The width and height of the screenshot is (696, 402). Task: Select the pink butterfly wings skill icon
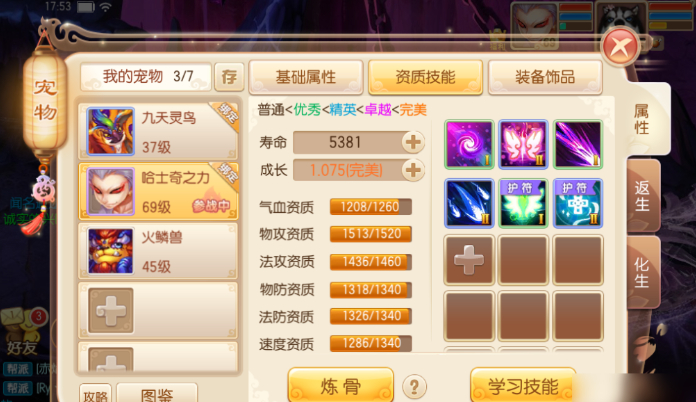(x=523, y=144)
